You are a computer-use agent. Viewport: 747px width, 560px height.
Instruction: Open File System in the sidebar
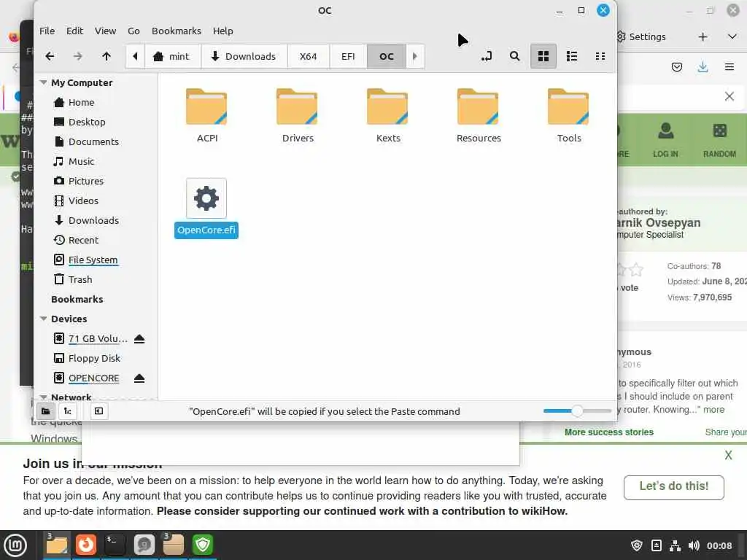click(x=93, y=260)
